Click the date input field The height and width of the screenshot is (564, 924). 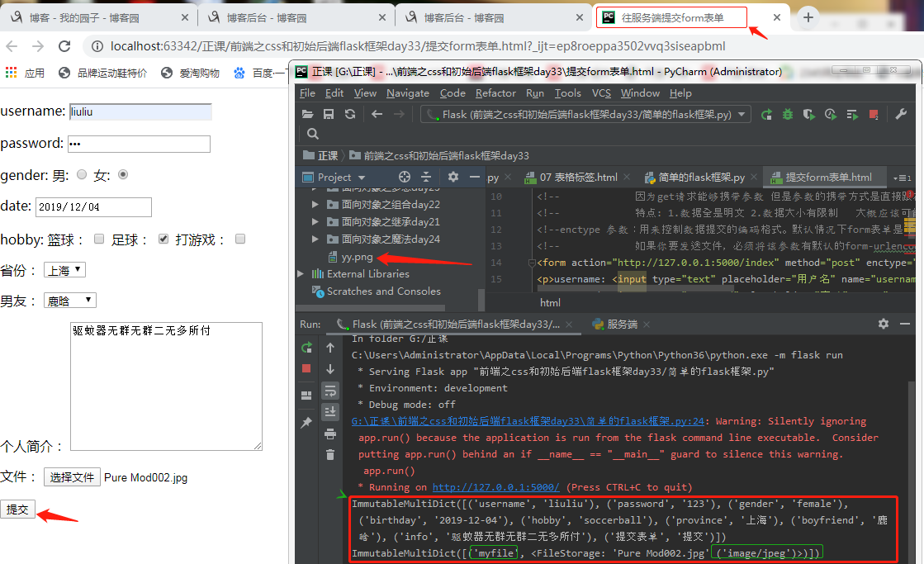(93, 207)
